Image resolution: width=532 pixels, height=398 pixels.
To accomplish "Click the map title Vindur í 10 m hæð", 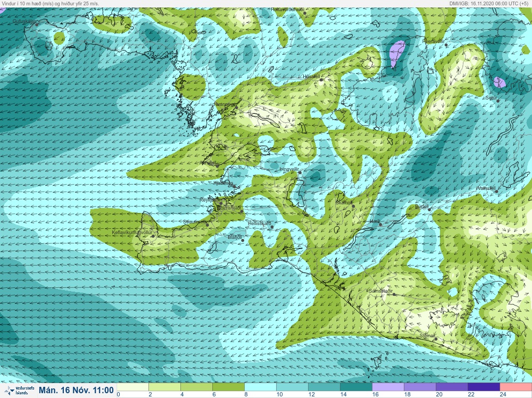I will tap(50, 3).
